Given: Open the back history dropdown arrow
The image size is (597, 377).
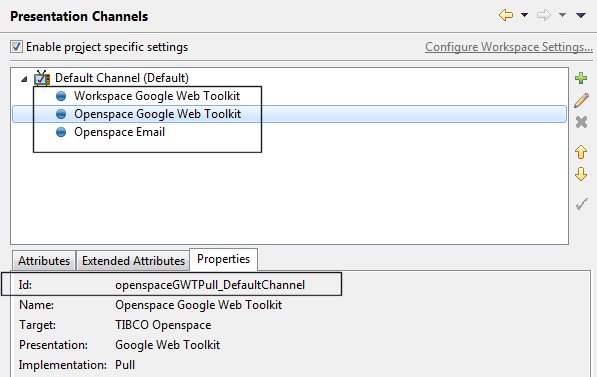Looking at the screenshot, I should pyautogui.click(x=524, y=15).
